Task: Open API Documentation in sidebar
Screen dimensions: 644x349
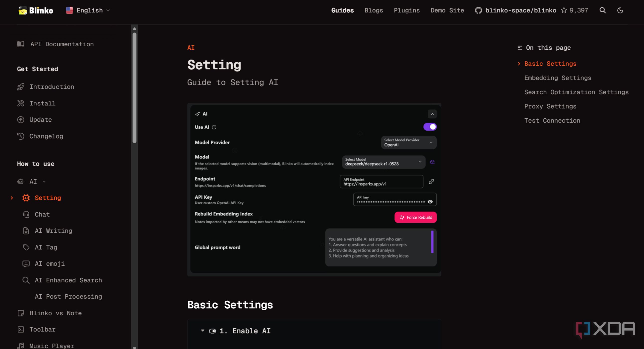Action: [x=55, y=44]
